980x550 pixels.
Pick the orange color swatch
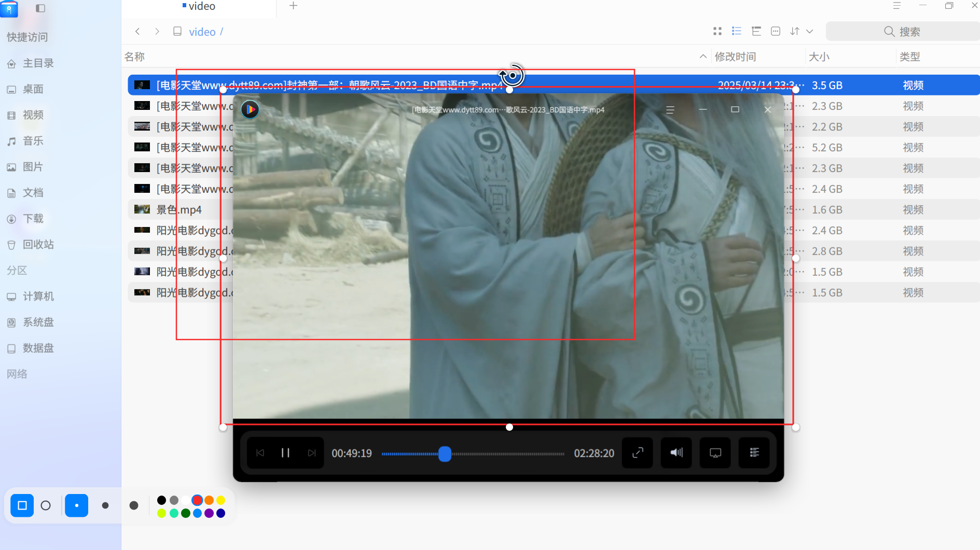[x=209, y=500]
